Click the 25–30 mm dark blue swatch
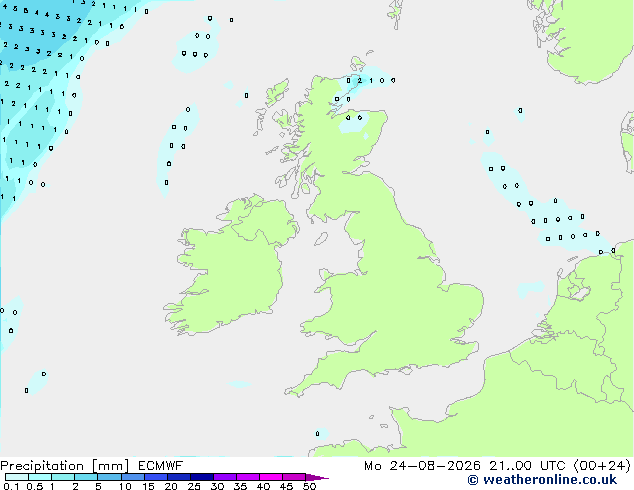This screenshot has height=490, width=634. tap(202, 477)
